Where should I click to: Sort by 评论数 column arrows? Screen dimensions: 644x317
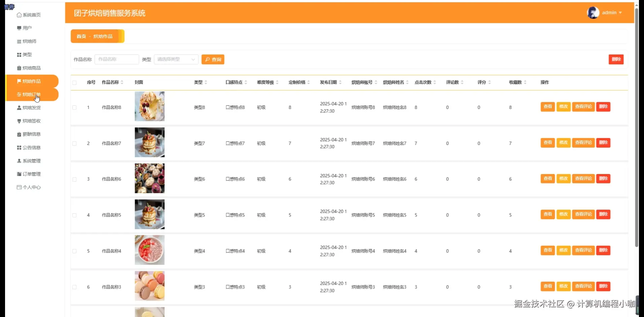[x=462, y=82]
